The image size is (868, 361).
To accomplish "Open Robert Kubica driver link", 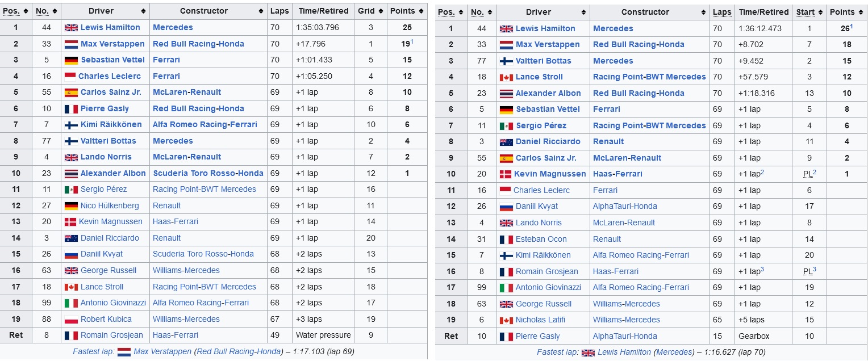I will [x=106, y=319].
